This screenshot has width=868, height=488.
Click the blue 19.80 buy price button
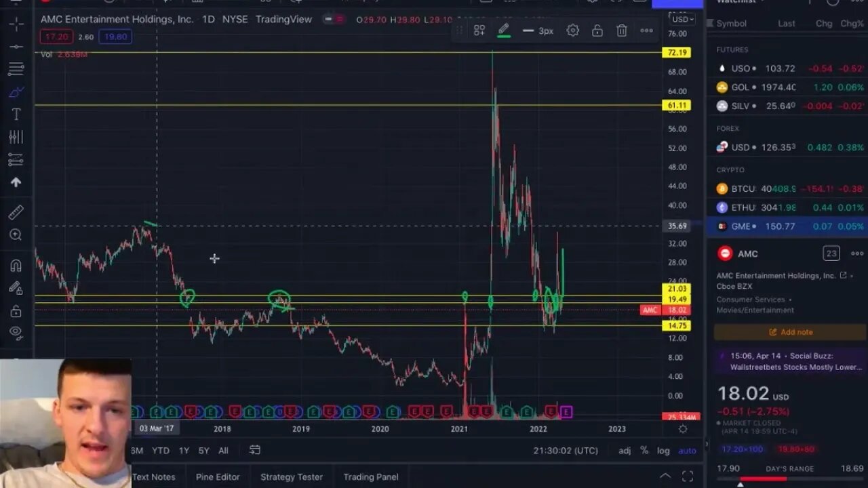coord(115,37)
